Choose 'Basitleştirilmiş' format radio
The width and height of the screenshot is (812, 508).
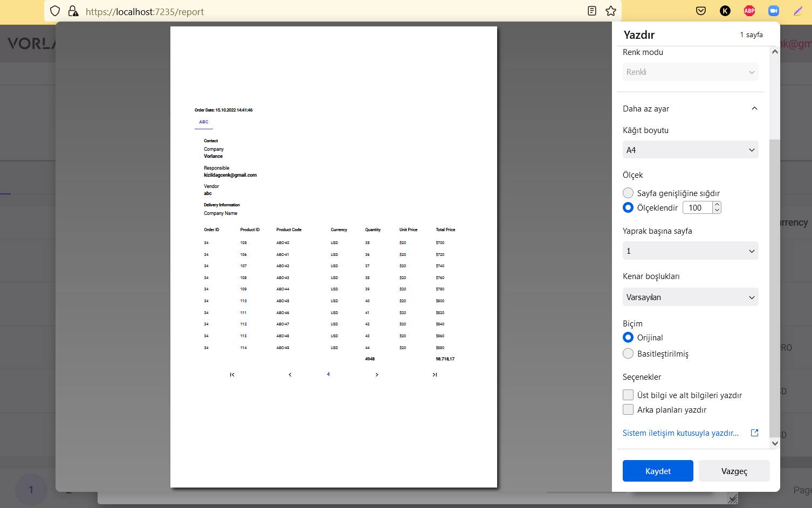(x=628, y=353)
